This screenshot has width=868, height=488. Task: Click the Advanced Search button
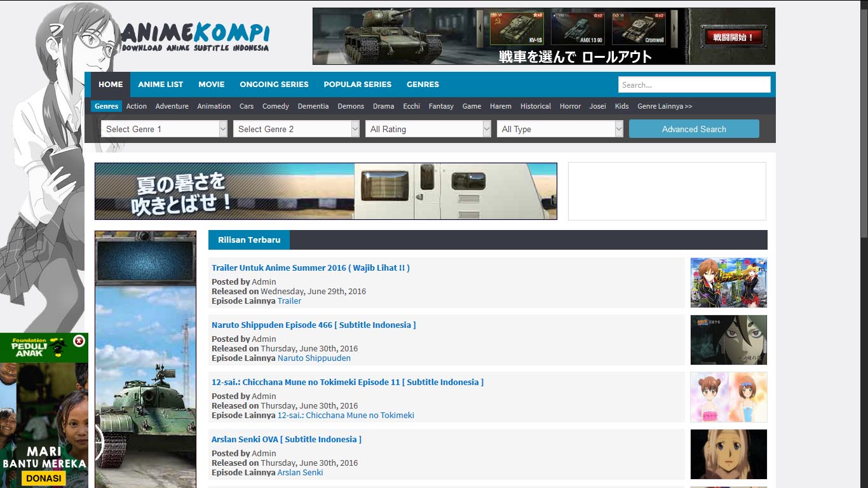(694, 129)
